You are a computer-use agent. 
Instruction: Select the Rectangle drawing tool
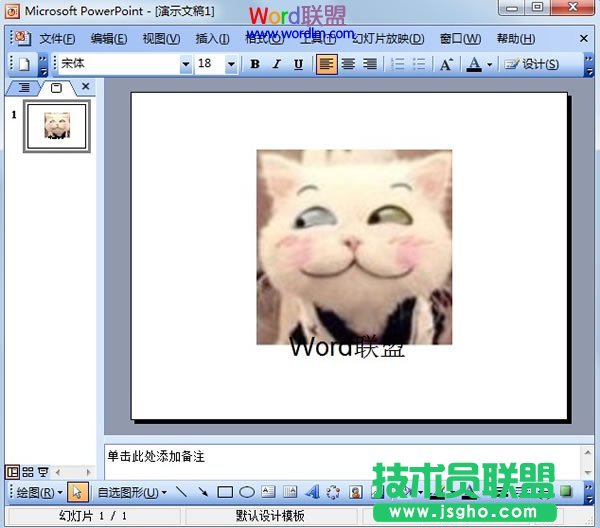(x=225, y=492)
